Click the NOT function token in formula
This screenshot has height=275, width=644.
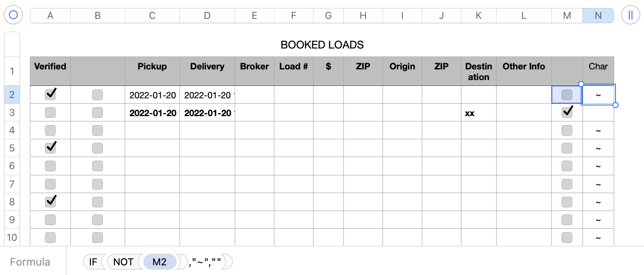[x=123, y=262]
